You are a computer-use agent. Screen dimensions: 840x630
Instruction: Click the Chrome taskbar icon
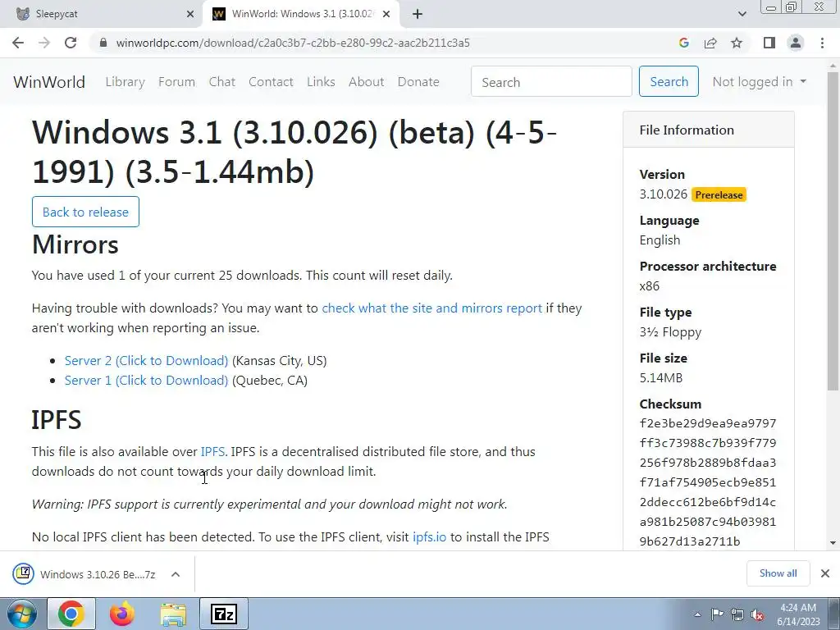click(71, 614)
